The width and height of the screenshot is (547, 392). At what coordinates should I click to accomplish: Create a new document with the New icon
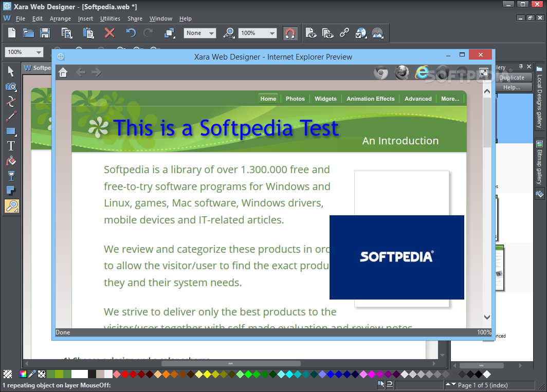click(x=12, y=33)
